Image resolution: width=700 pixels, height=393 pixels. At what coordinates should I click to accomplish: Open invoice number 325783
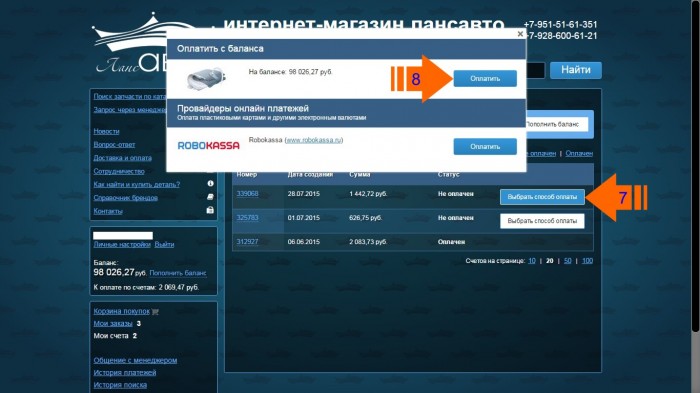[x=247, y=217]
